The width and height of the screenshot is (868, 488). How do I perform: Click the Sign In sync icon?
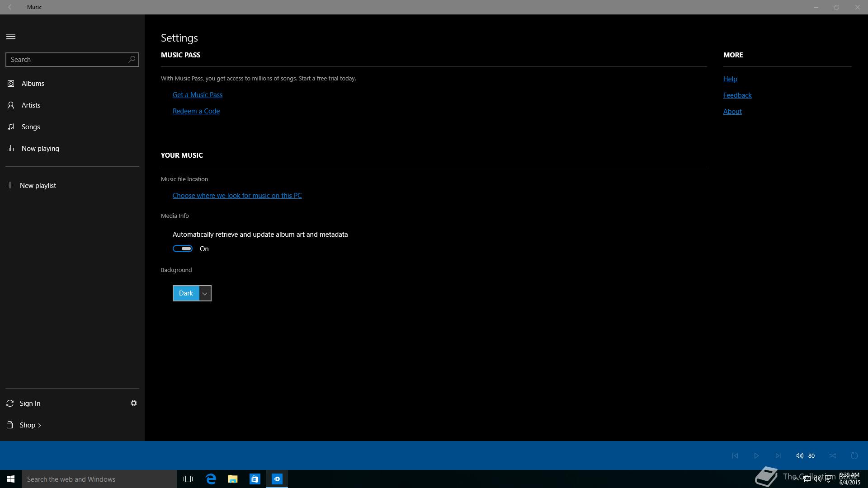click(10, 403)
